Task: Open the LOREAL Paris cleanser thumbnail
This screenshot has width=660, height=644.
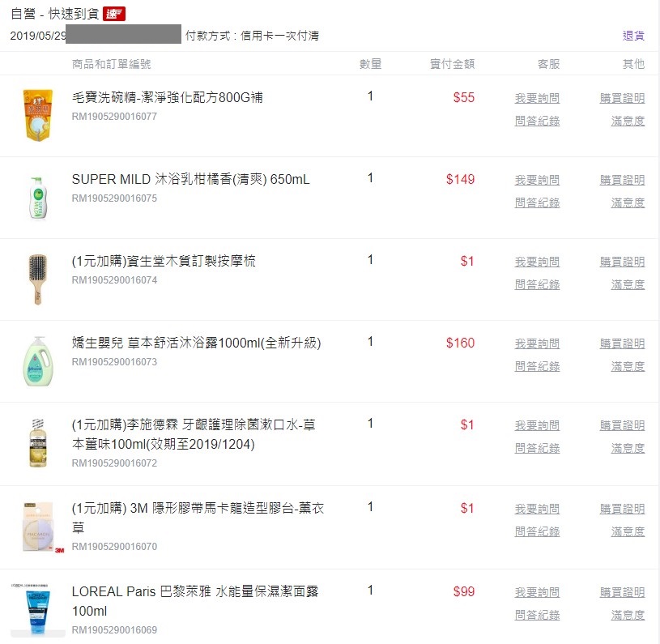Action: pyautogui.click(x=37, y=610)
